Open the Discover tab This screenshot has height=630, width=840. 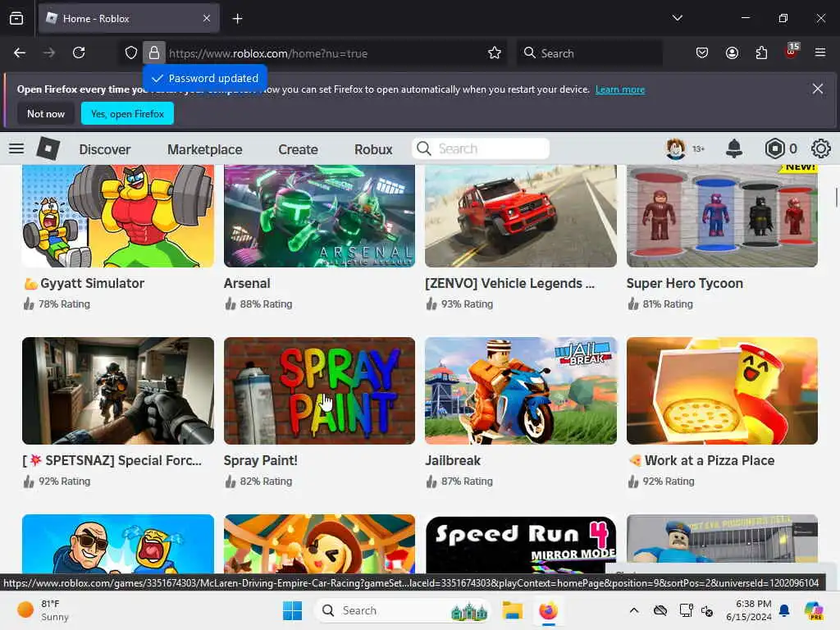click(105, 149)
